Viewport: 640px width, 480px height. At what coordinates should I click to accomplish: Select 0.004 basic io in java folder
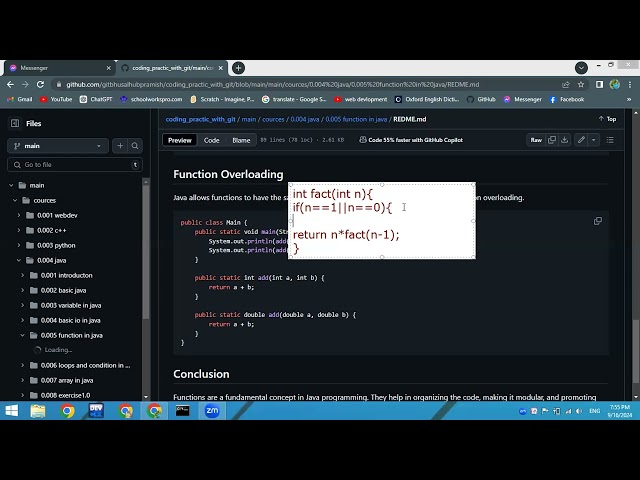click(x=70, y=320)
